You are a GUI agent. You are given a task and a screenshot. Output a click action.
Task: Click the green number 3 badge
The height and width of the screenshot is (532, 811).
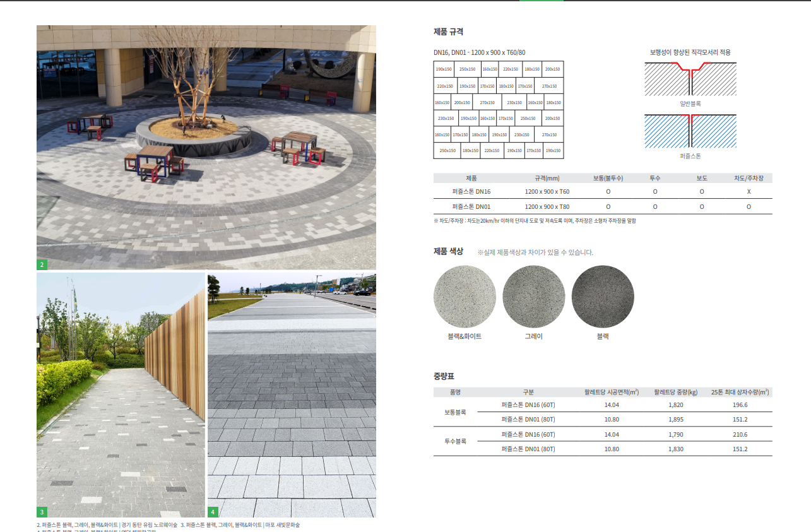tap(42, 512)
